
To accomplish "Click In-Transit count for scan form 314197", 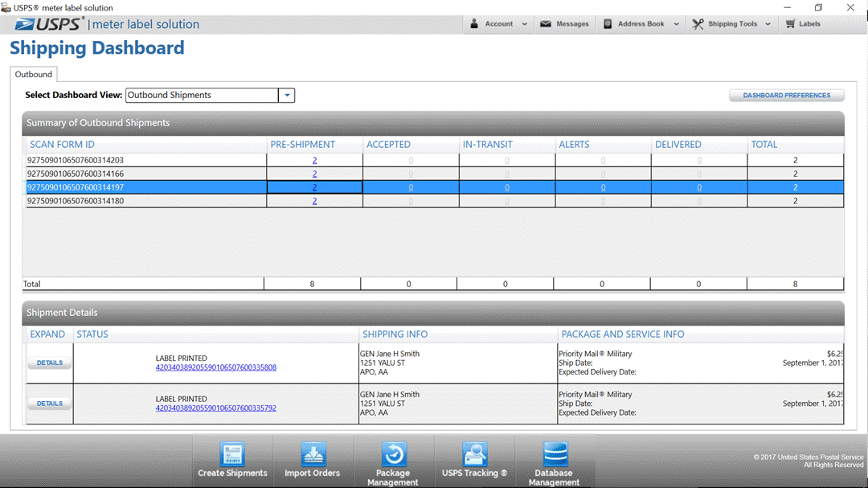I will coord(507,187).
